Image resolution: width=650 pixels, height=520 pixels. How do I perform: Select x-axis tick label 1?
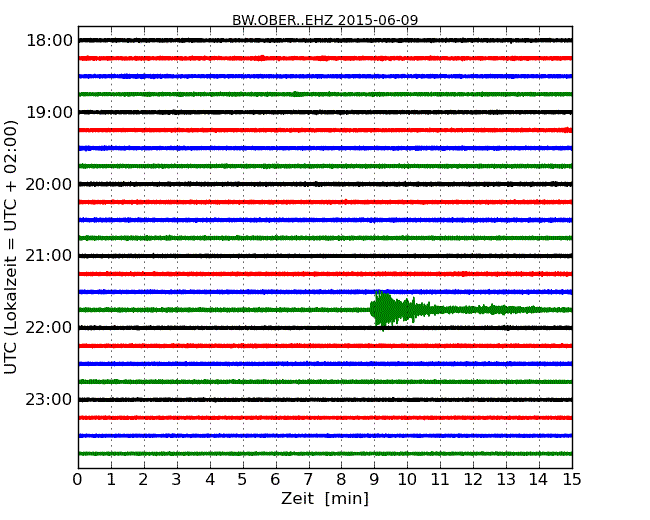[x=111, y=479]
